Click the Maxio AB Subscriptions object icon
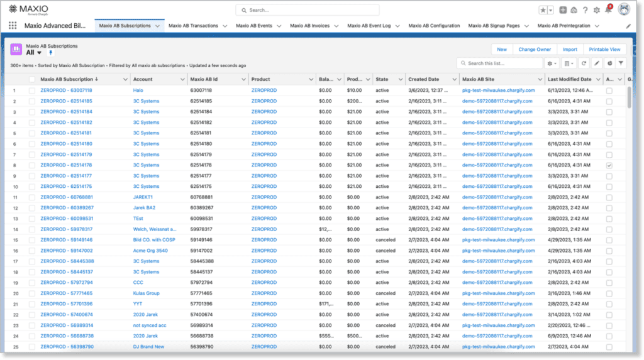The width and height of the screenshot is (644, 360). pos(16,49)
